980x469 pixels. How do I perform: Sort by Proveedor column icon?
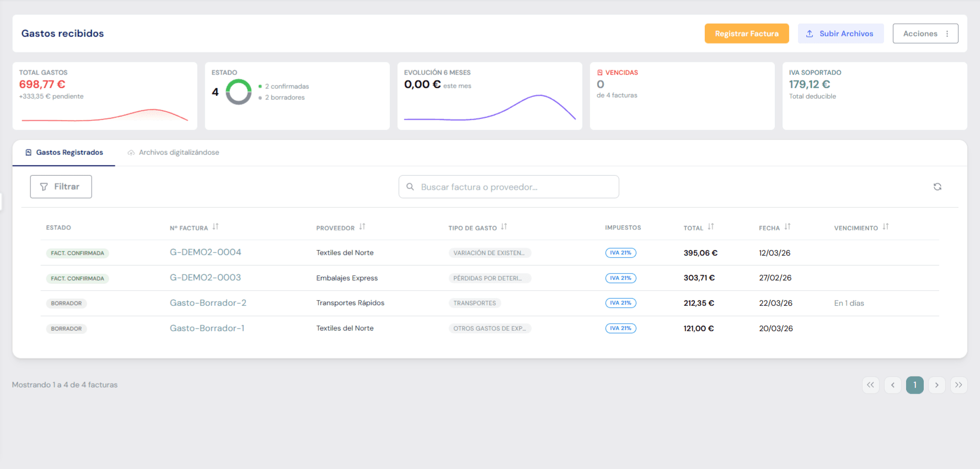pyautogui.click(x=362, y=227)
